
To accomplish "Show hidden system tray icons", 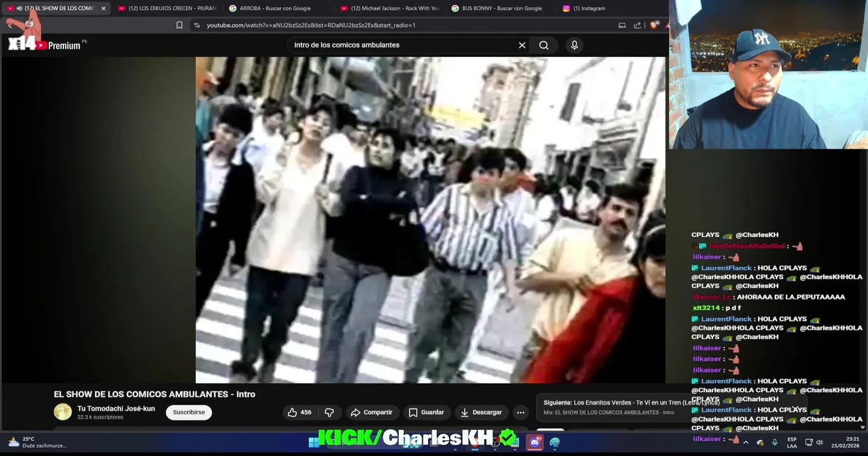I will coord(746,442).
